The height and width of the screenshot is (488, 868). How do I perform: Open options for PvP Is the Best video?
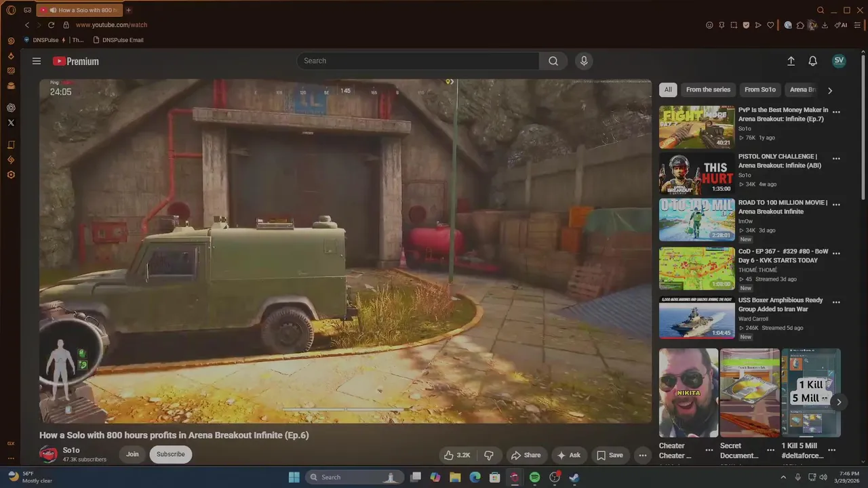pyautogui.click(x=836, y=113)
